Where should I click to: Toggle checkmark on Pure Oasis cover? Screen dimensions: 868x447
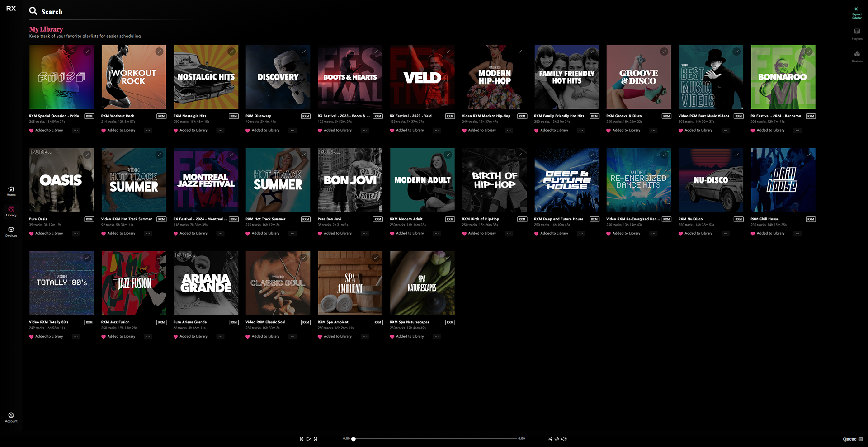87,155
